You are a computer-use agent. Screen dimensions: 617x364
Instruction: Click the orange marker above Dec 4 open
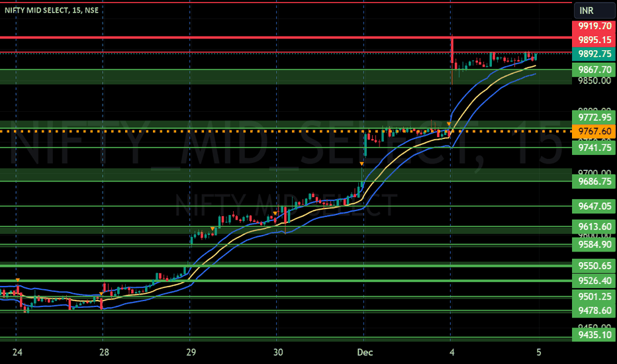coord(449,124)
